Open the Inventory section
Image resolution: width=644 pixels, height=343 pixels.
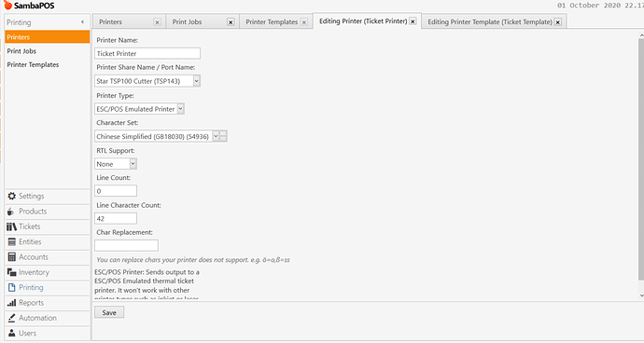tap(48, 272)
